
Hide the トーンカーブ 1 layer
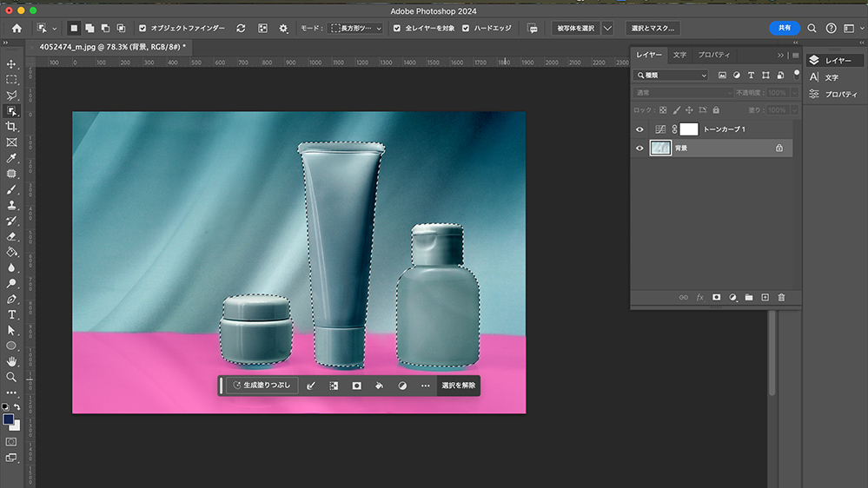pos(640,129)
